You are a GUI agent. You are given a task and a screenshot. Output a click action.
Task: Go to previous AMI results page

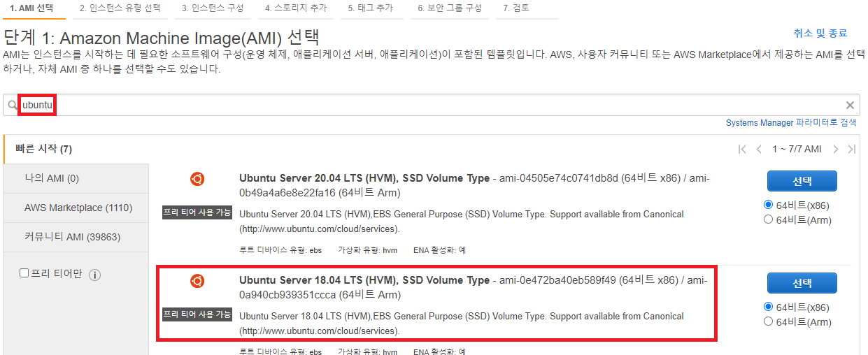click(x=758, y=149)
